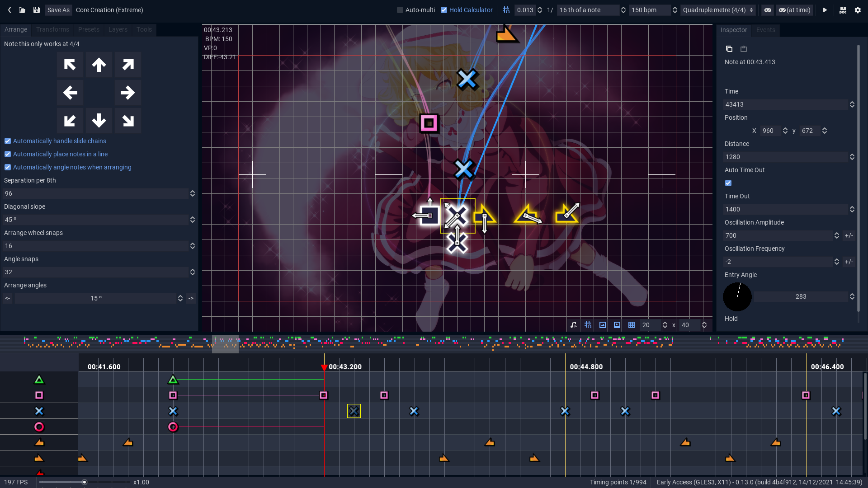Screen dimensions: 868x488
Task: Click Oscillation Frequency +/- button
Action: pos(849,262)
